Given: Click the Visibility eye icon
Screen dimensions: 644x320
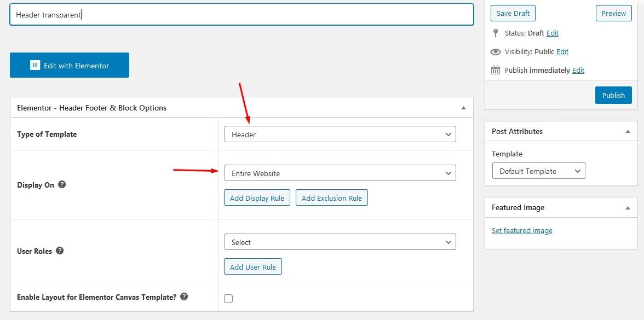Looking at the screenshot, I should pos(496,52).
